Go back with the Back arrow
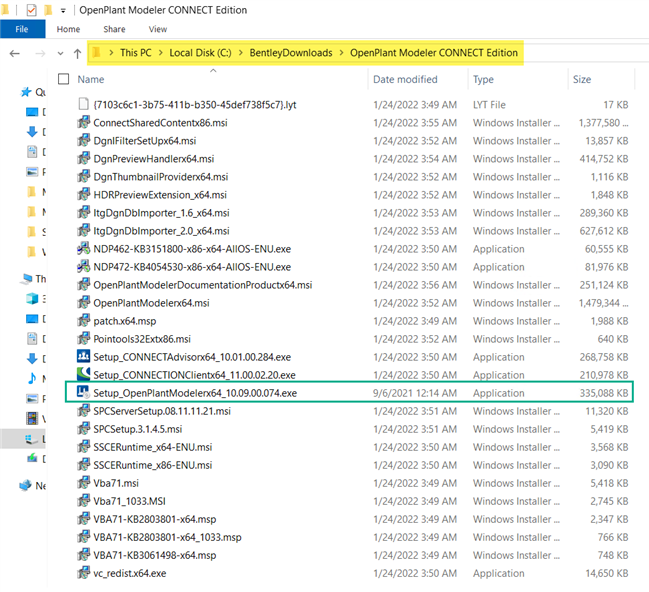649x592 pixels. [15, 53]
